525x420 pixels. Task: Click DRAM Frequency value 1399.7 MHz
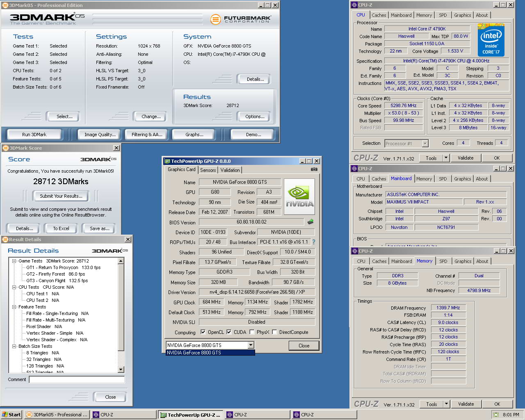coord(448,308)
